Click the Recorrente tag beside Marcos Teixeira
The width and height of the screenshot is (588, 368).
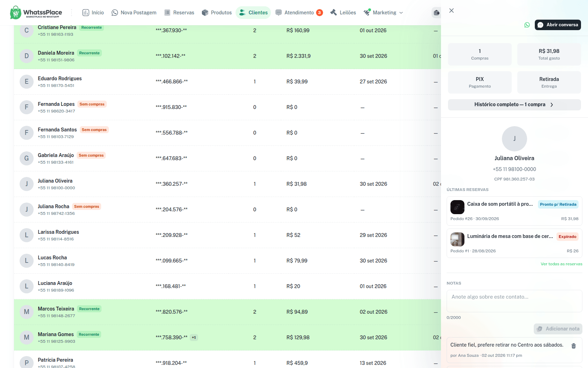89,309
